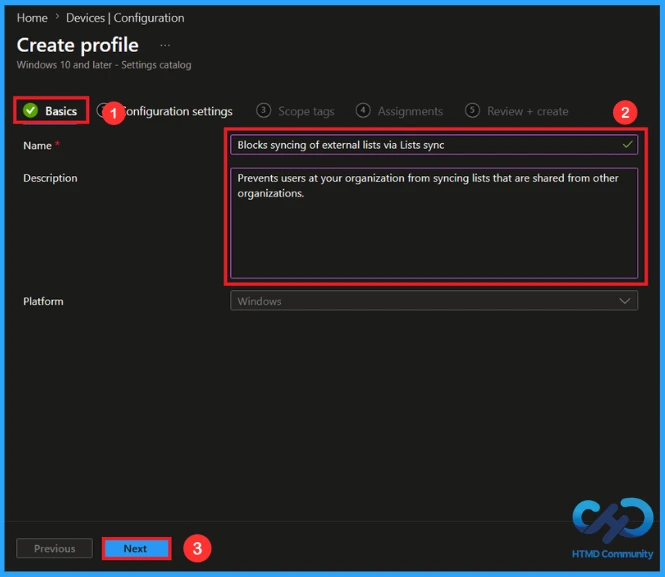This screenshot has width=665, height=577.
Task: Click the step 4 circle icon
Action: (x=363, y=111)
